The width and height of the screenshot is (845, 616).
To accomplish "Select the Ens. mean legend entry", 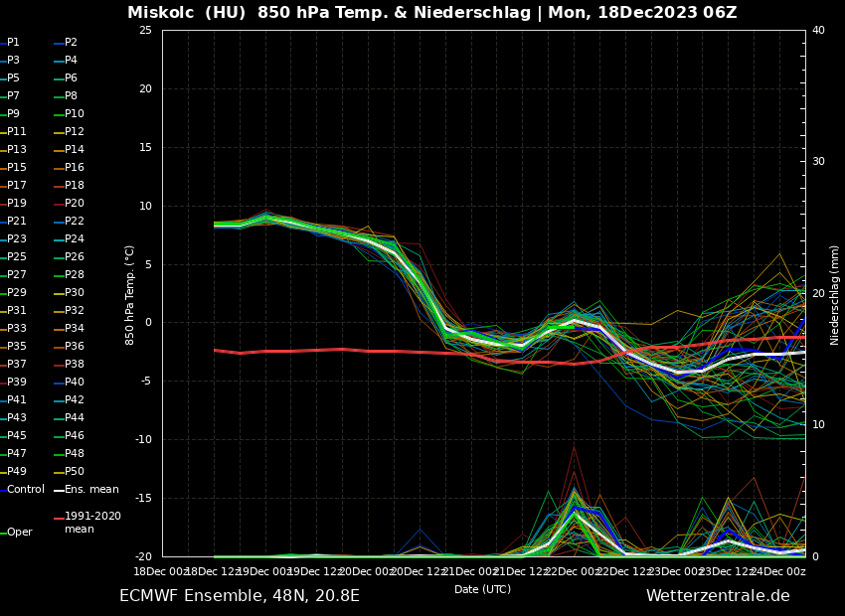I will 91,490.
